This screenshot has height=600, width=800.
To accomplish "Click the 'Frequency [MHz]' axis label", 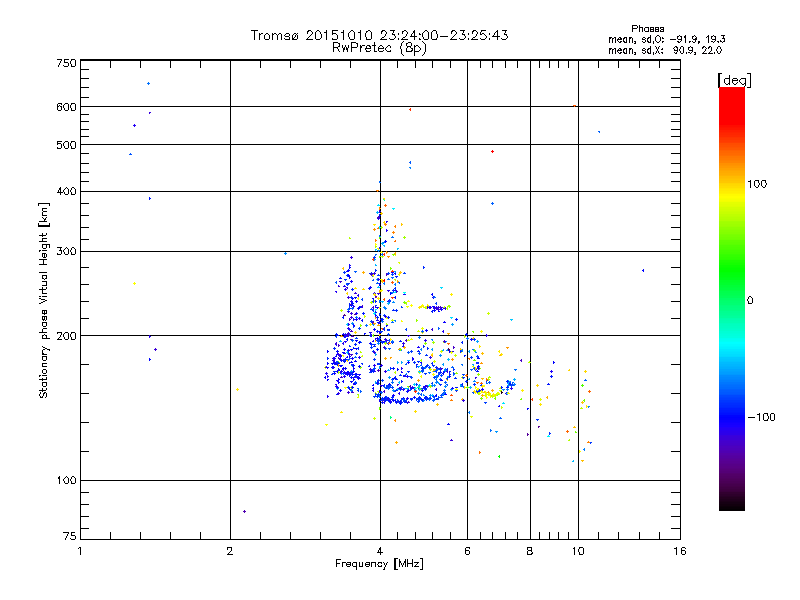I will coord(379,564).
